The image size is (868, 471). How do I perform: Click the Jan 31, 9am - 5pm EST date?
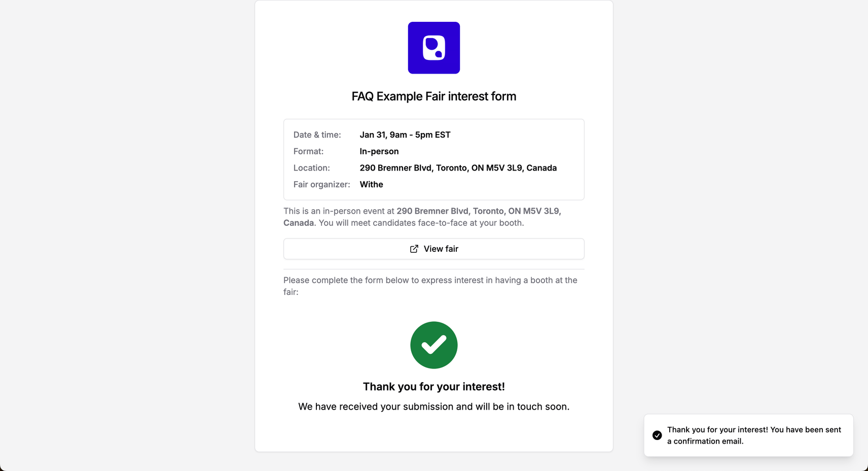click(x=405, y=134)
